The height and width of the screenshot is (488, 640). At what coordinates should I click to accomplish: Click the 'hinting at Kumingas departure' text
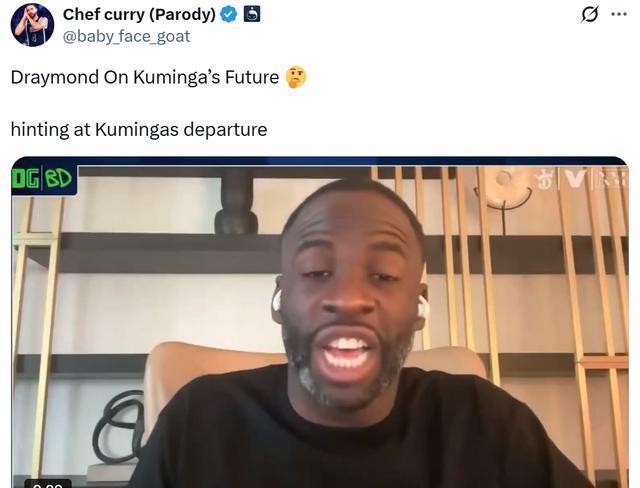[139, 130]
